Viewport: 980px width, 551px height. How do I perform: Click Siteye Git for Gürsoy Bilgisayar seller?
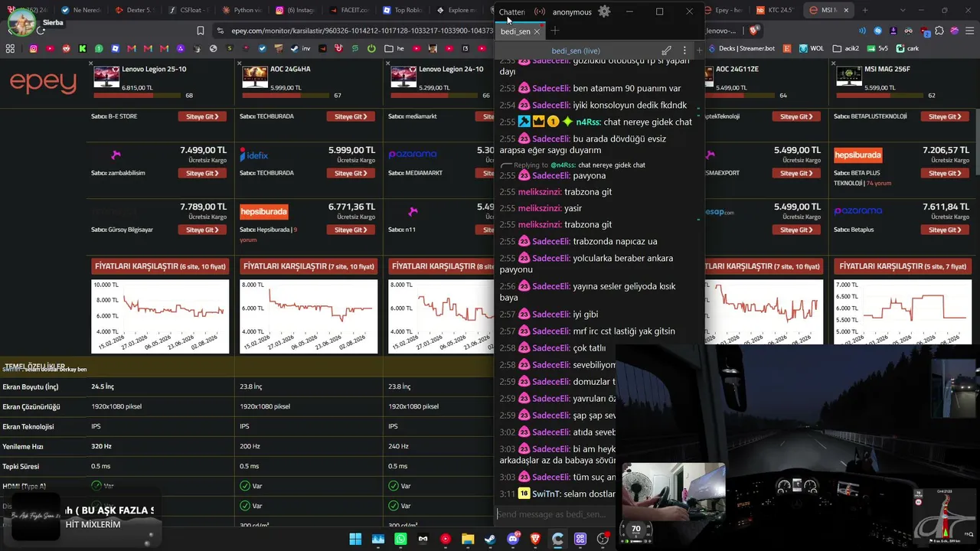202,230
